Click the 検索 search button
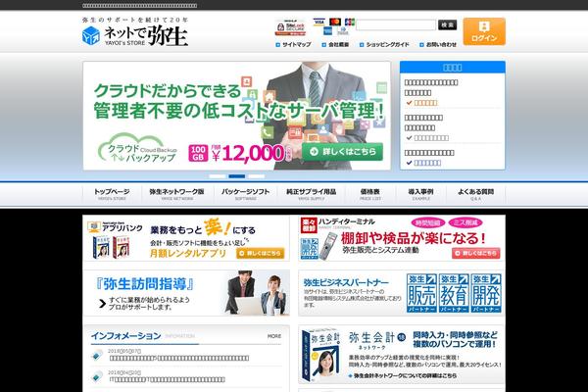This screenshot has width=588, height=392. point(448,24)
